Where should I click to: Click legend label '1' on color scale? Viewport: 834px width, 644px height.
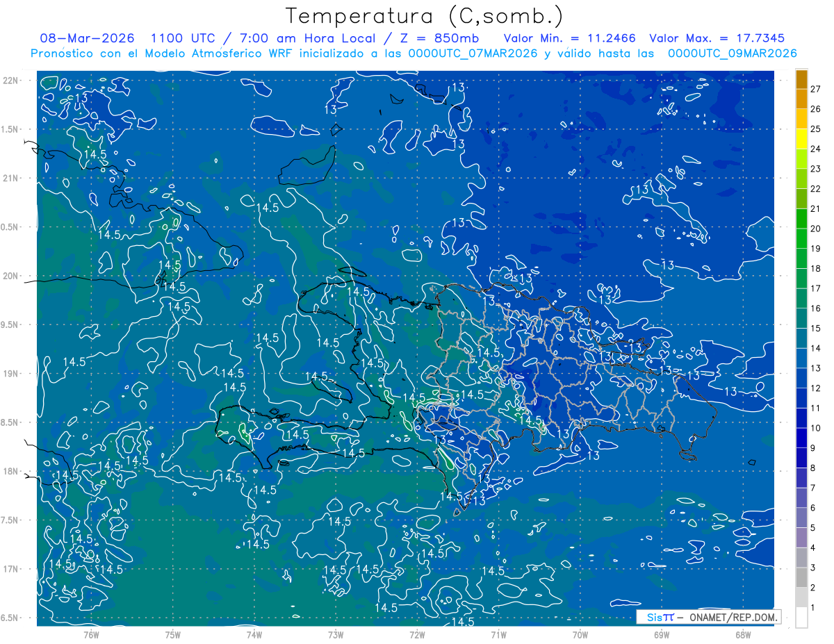813,607
